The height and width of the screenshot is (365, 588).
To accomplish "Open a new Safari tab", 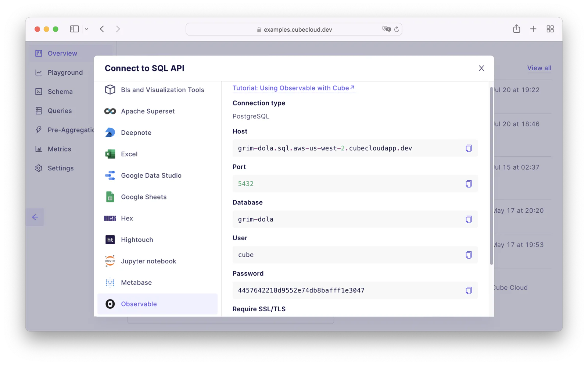I will pos(533,29).
